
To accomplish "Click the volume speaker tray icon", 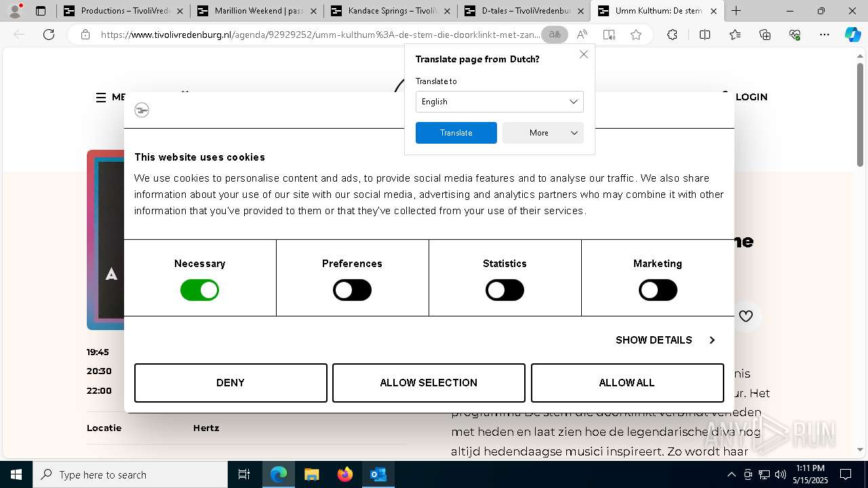I will [780, 474].
